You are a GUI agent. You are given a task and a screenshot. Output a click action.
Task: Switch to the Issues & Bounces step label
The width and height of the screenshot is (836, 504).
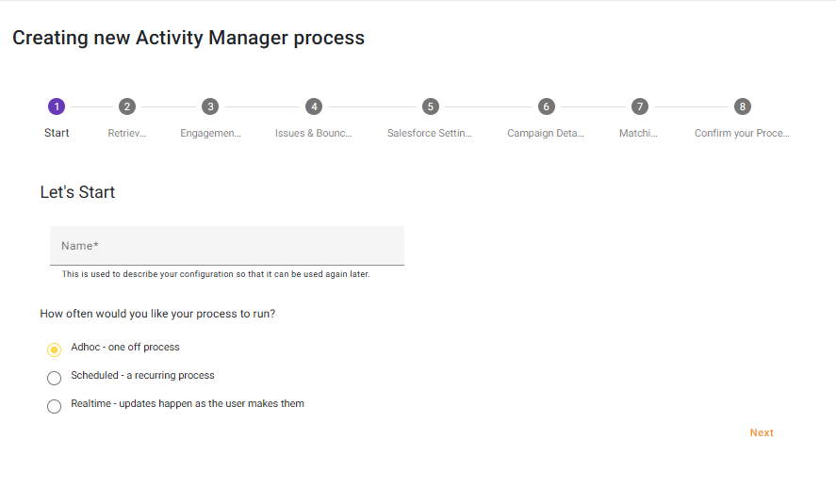coord(314,133)
